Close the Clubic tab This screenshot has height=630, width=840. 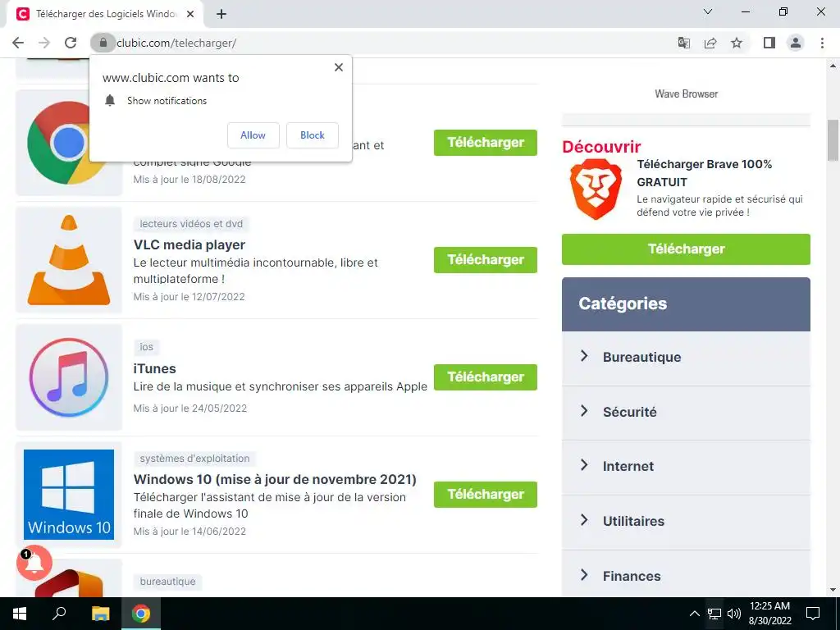190,14
